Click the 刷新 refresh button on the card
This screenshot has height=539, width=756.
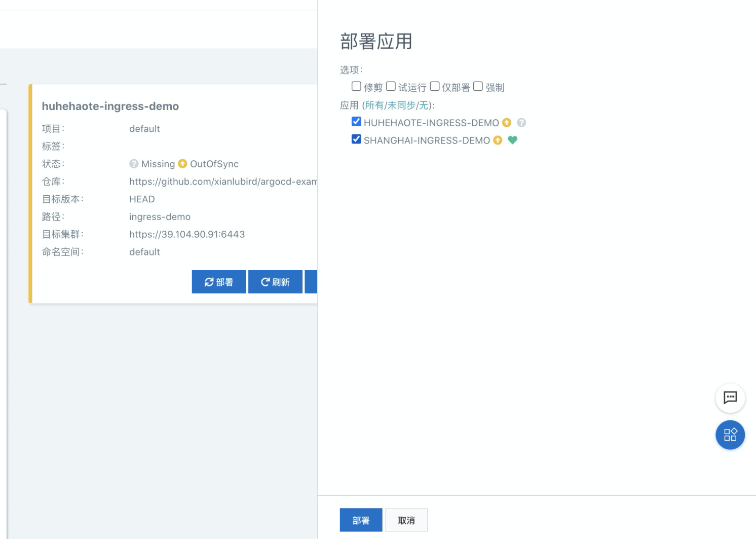(x=275, y=282)
